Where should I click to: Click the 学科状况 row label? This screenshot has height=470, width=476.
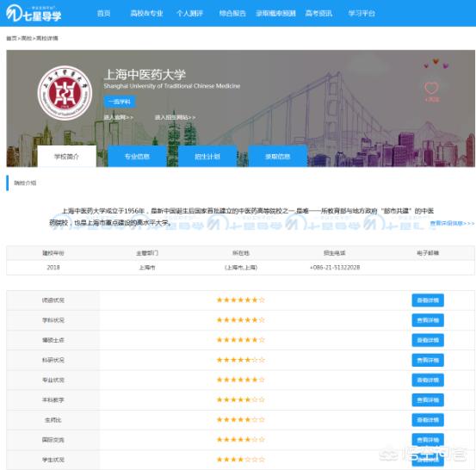pyautogui.click(x=53, y=320)
